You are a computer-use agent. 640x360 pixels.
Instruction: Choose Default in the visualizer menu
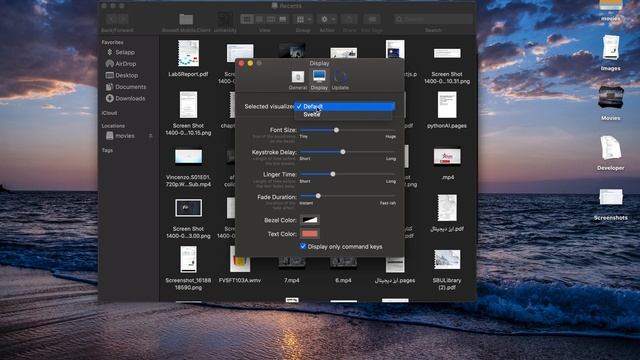coord(345,107)
